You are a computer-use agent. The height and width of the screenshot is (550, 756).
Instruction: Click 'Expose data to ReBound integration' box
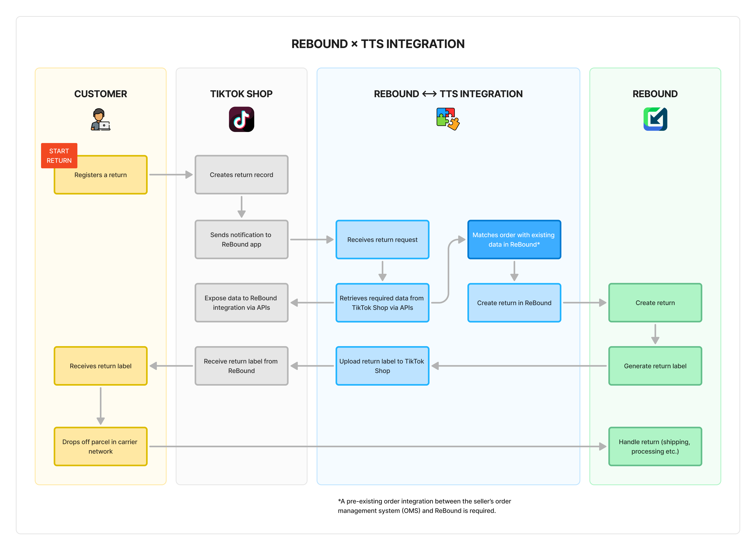(241, 303)
